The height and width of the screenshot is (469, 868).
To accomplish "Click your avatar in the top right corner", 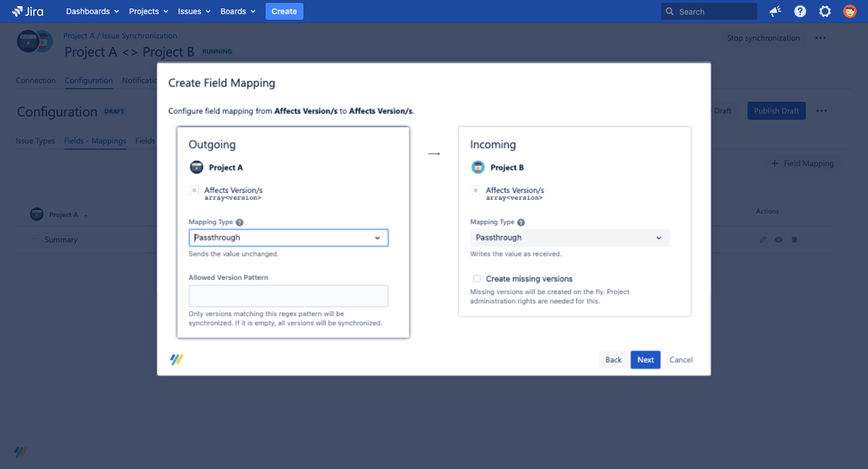I will click(x=850, y=11).
